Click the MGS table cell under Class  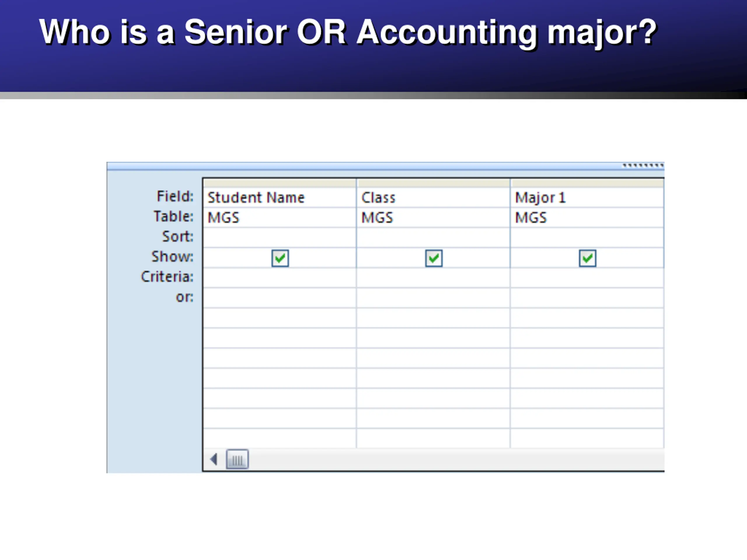pos(433,217)
